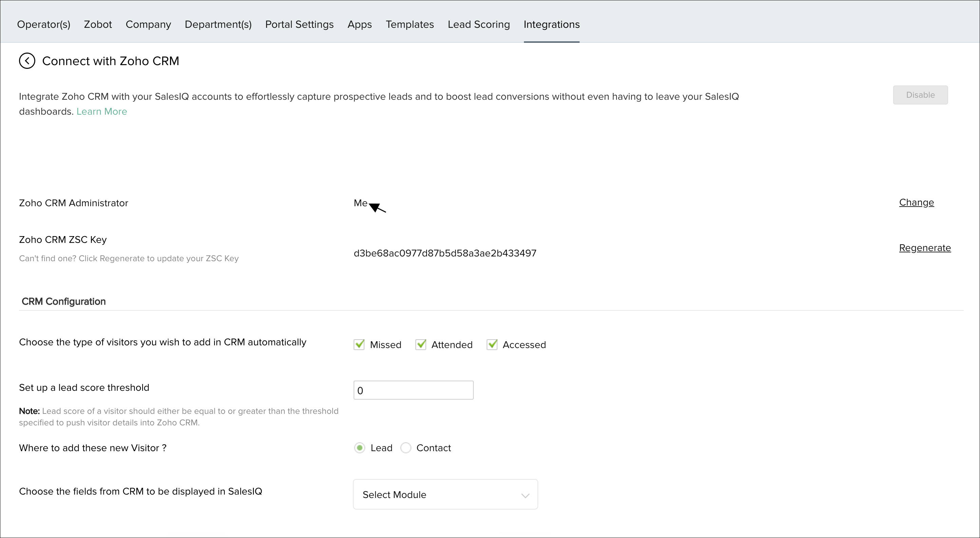
Task: Choose the Contact radio button
Action: pyautogui.click(x=406, y=448)
